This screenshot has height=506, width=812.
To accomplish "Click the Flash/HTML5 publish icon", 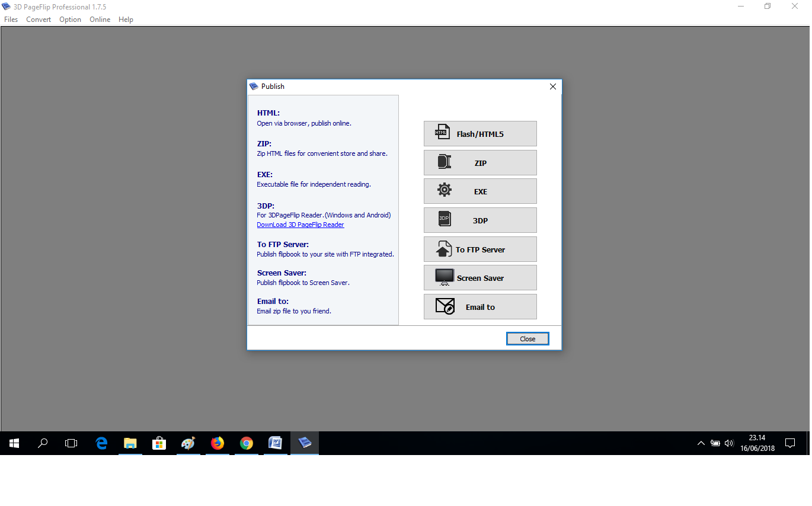I will click(442, 133).
